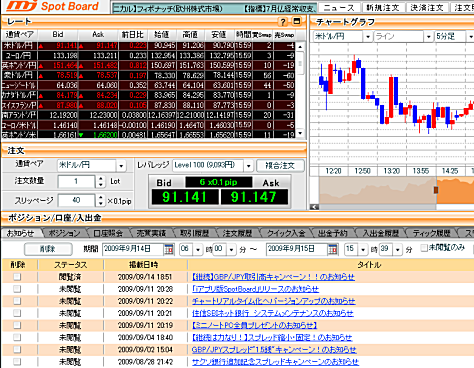Open the start hour 06 dropdown

[x=198, y=249]
